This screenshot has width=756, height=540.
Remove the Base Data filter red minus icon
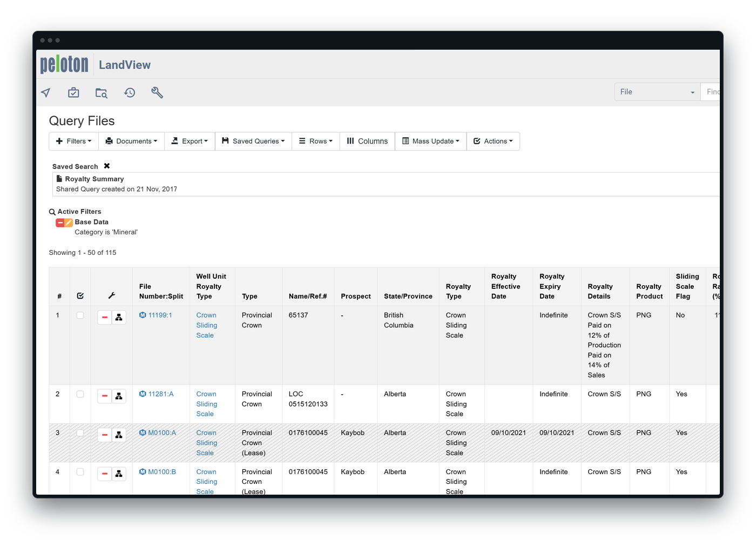pos(60,222)
